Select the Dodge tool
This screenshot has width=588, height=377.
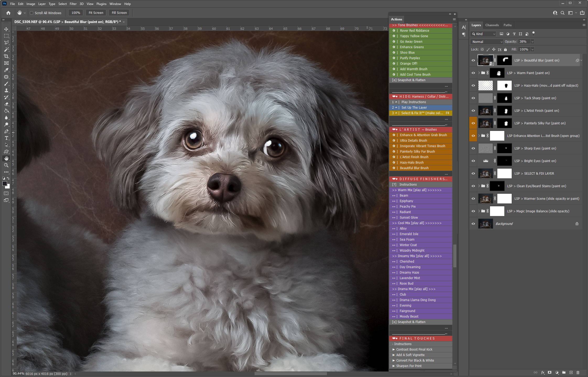coord(6,125)
